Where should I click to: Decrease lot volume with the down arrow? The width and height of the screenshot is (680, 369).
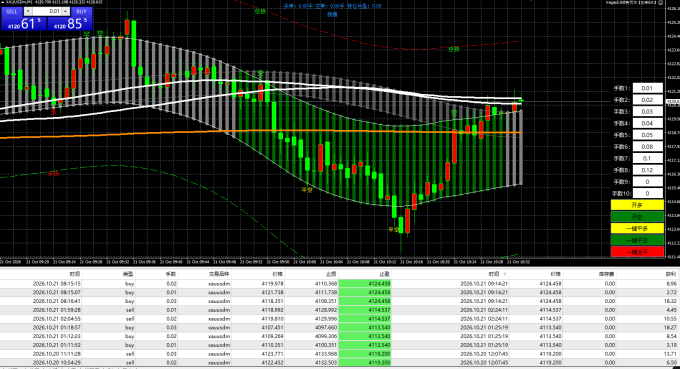(x=28, y=11)
